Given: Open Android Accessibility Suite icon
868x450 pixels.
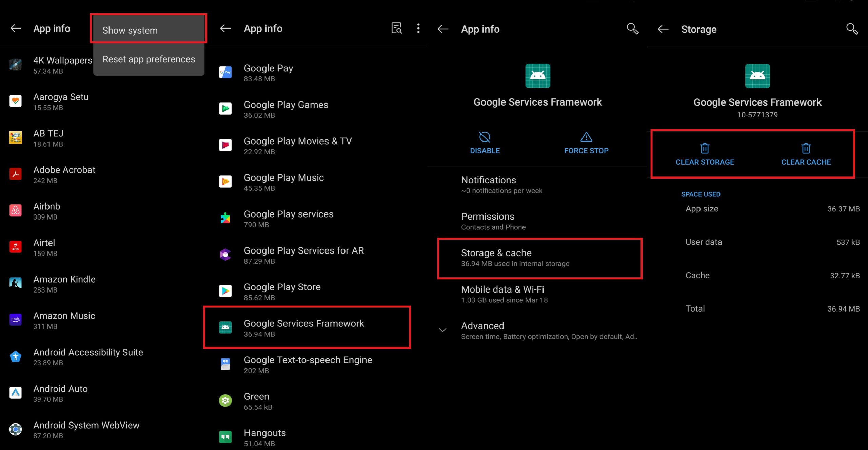Looking at the screenshot, I should [x=16, y=356].
